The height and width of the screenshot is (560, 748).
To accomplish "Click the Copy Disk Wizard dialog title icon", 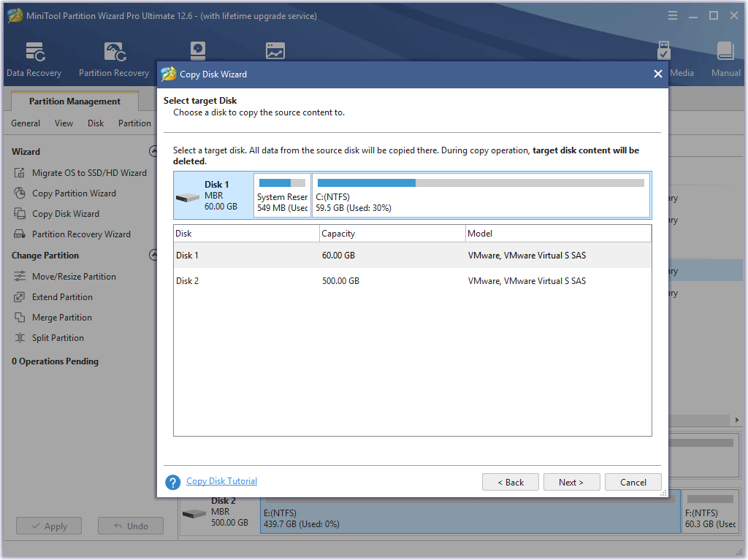I will pos(169,74).
